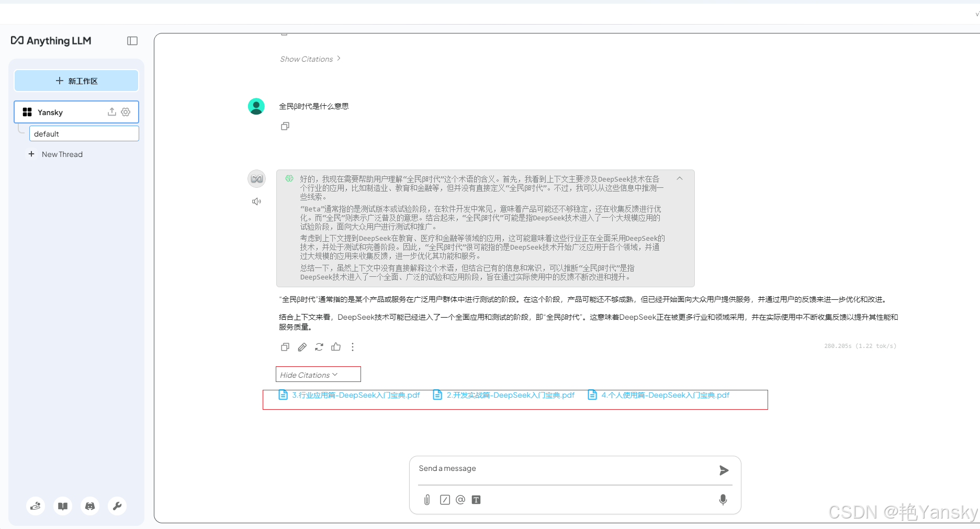This screenshot has height=529, width=980.
Task: Create a new workspace with 新工作区 button
Action: 76,81
